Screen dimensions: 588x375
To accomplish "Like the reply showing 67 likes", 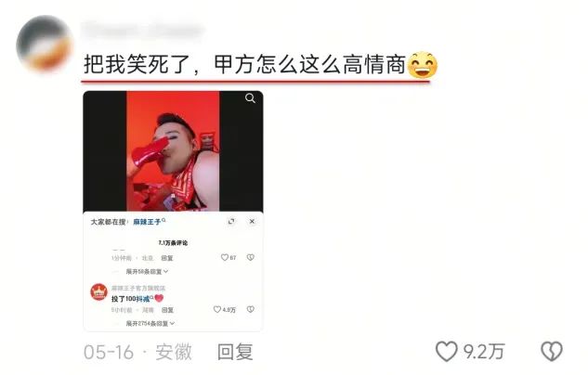I will pyautogui.click(x=225, y=257).
